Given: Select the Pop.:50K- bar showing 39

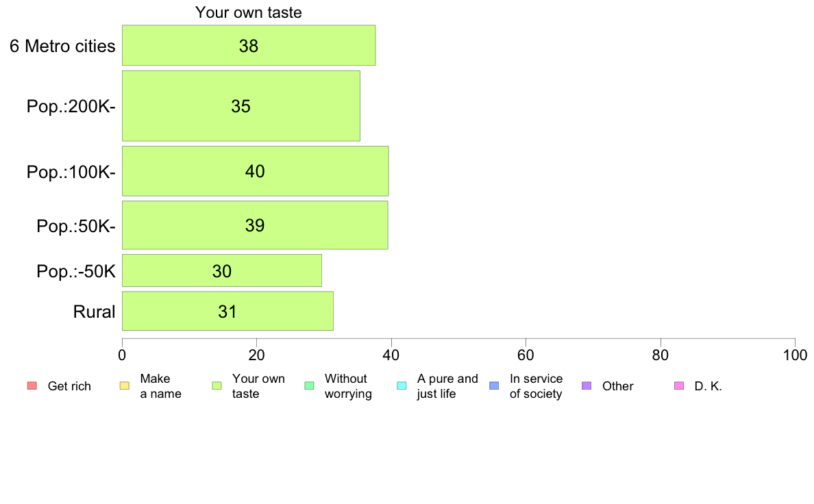Looking at the screenshot, I should coord(255,225).
